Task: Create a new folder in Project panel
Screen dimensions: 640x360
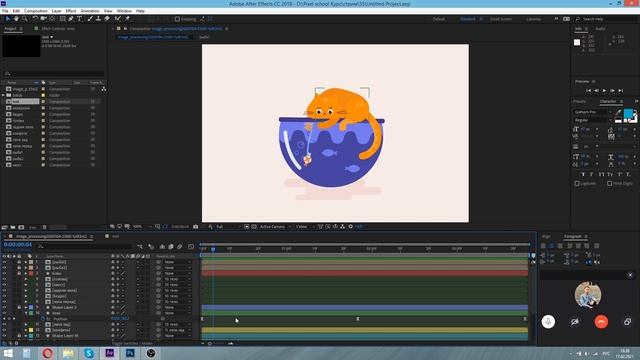Action: pyautogui.click(x=13, y=227)
